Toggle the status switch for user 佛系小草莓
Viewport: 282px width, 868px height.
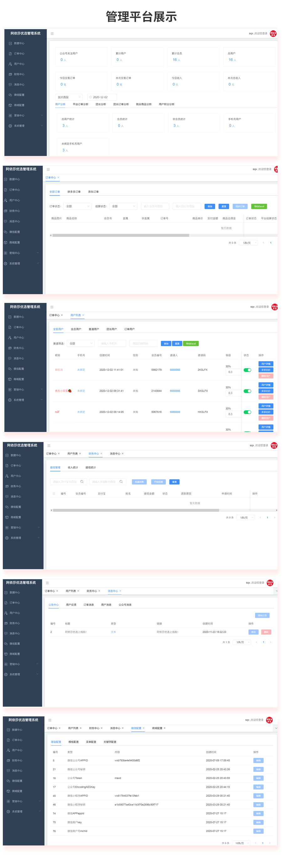point(247,391)
